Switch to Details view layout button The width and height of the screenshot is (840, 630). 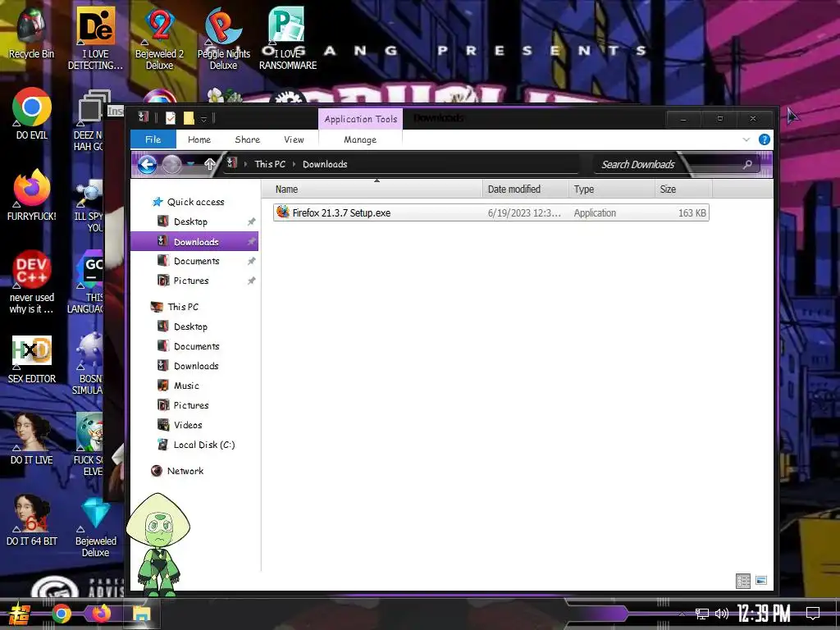(x=743, y=581)
